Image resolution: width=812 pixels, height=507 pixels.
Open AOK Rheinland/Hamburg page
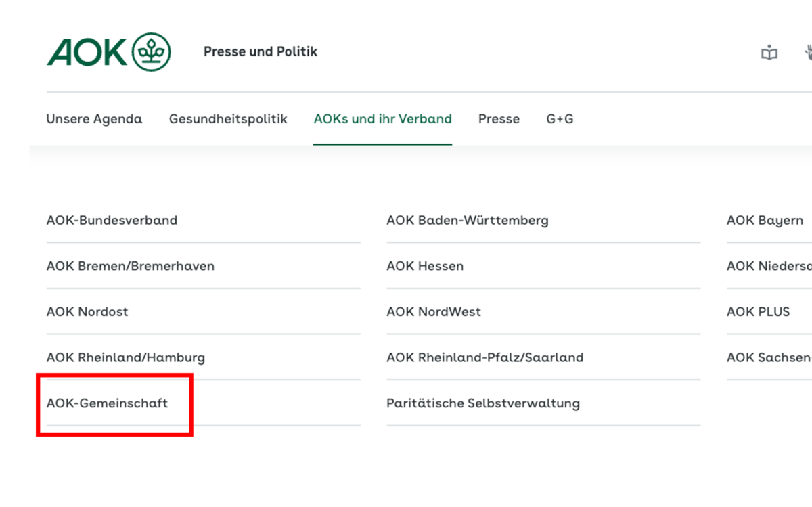pyautogui.click(x=126, y=357)
